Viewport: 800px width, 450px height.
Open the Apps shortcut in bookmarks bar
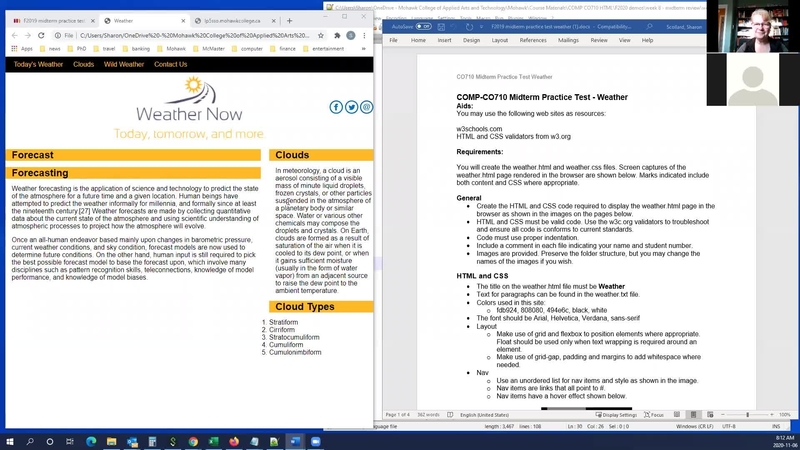coord(21,48)
